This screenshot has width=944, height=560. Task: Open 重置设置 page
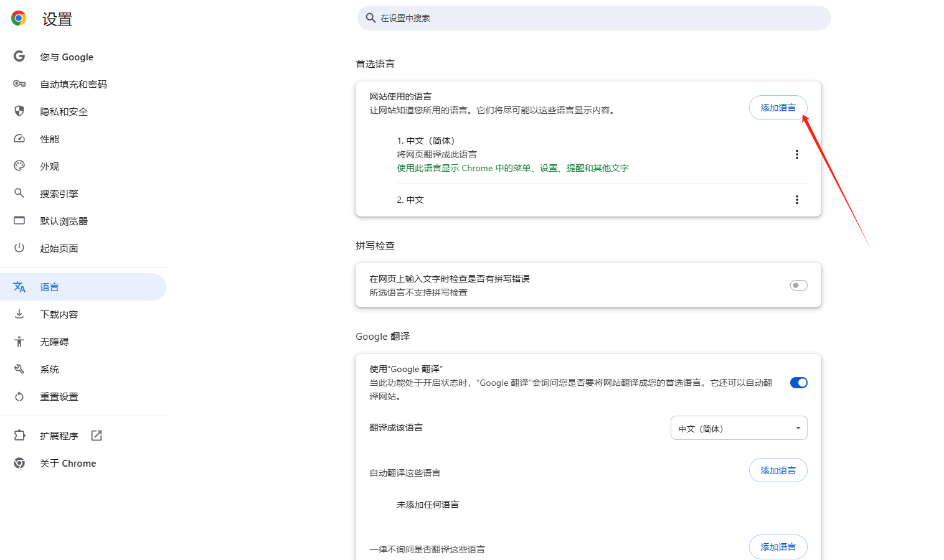coord(83,396)
